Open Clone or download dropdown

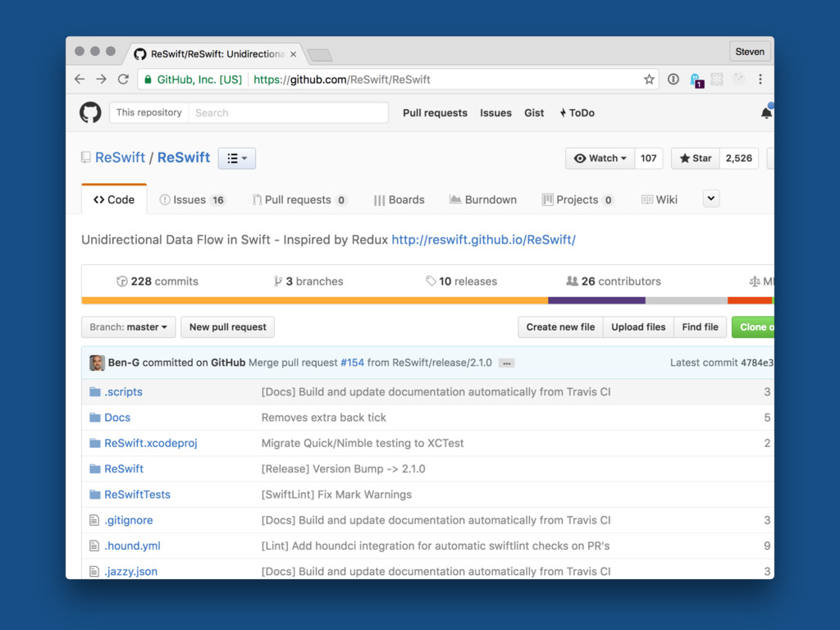pyautogui.click(x=753, y=326)
